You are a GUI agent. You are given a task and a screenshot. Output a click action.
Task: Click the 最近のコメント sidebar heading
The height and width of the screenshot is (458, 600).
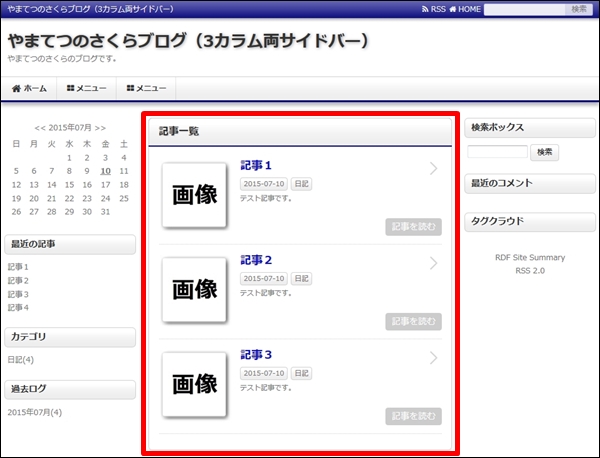[530, 183]
